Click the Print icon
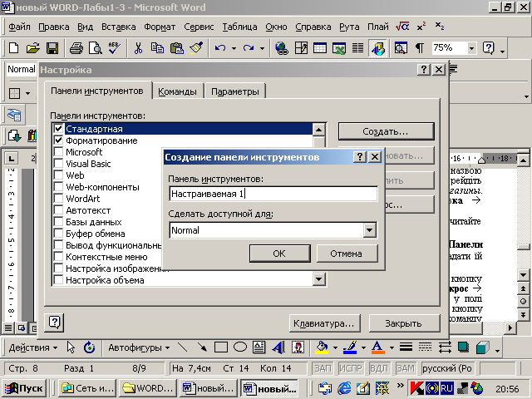The height and width of the screenshot is (399, 532). [76, 48]
